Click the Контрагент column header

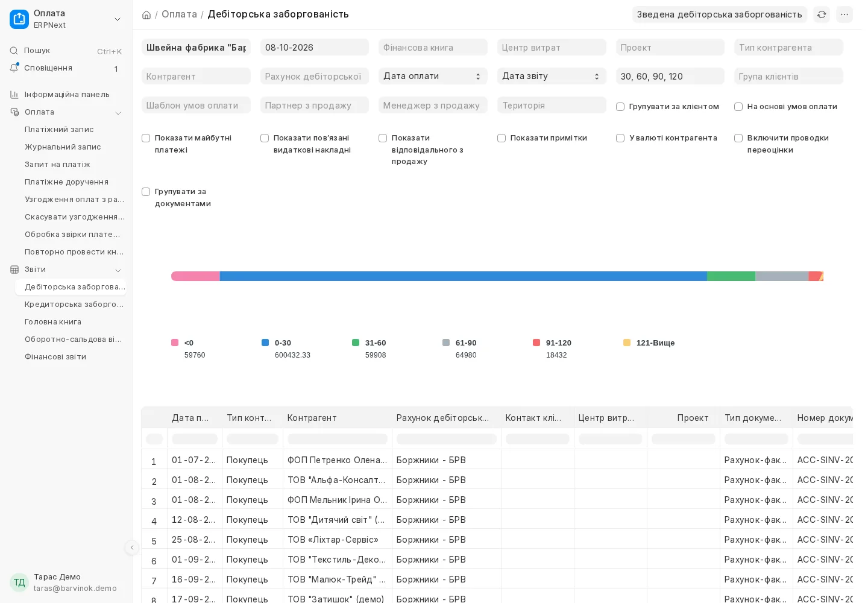(x=337, y=418)
